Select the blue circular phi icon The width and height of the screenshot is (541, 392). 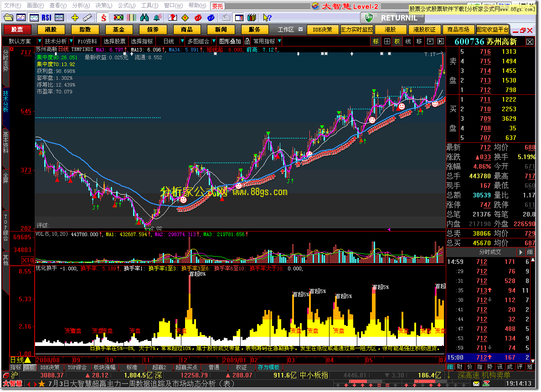pos(211,17)
